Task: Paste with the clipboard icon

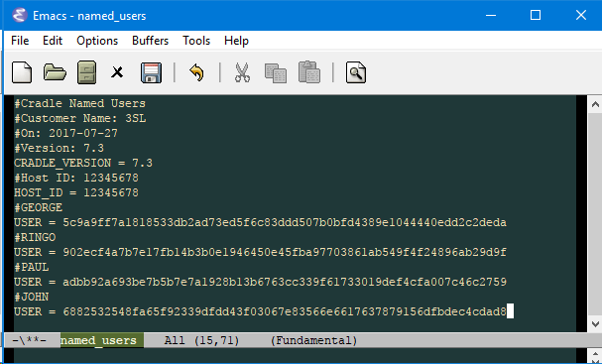Action: 309,71
